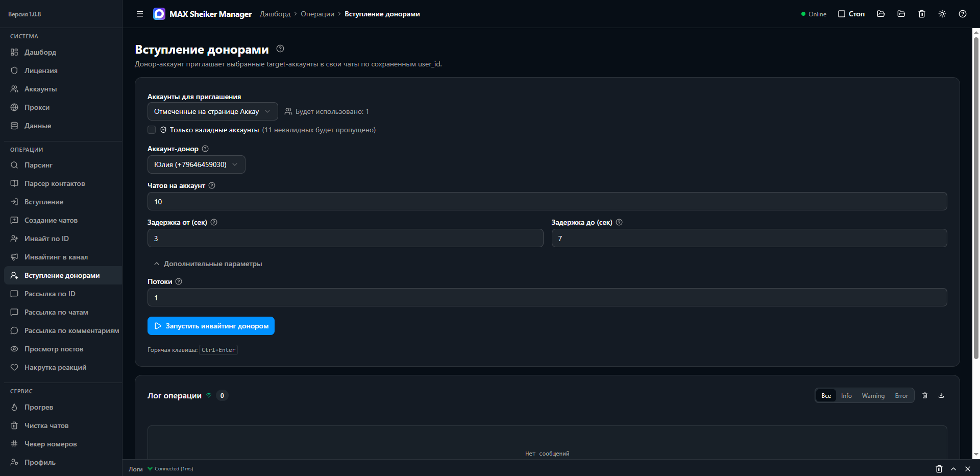The height and width of the screenshot is (476, 980).
Task: Toggle the sidebar hamburger menu
Action: point(140,14)
